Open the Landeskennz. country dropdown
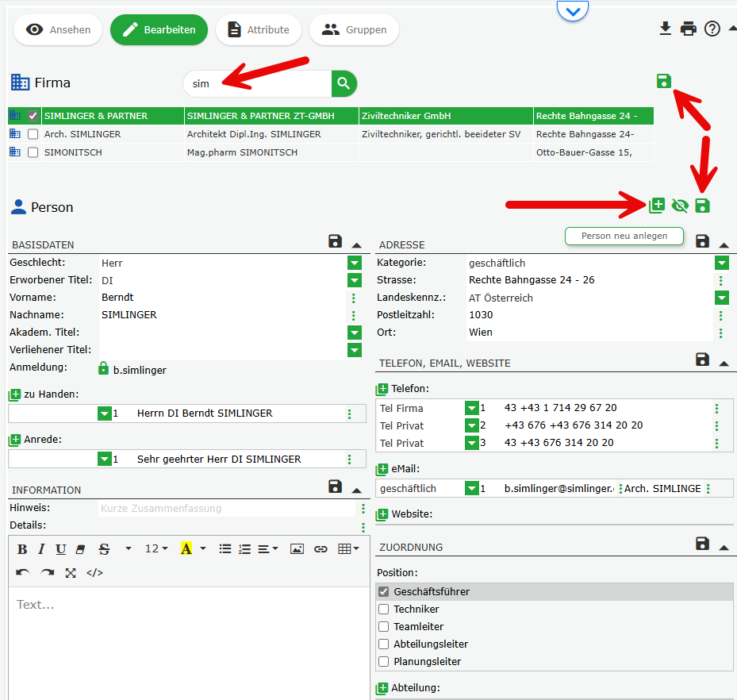The width and height of the screenshot is (737, 700). pos(721,298)
